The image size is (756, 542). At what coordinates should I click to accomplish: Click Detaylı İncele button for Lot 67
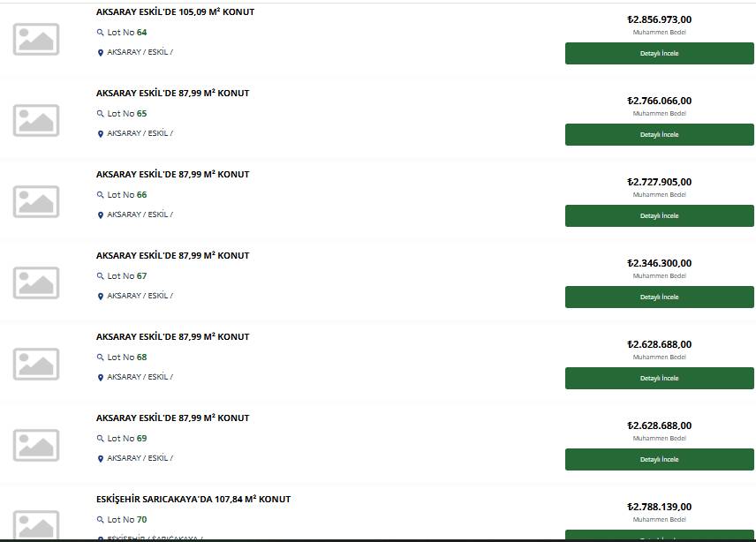[x=659, y=297]
